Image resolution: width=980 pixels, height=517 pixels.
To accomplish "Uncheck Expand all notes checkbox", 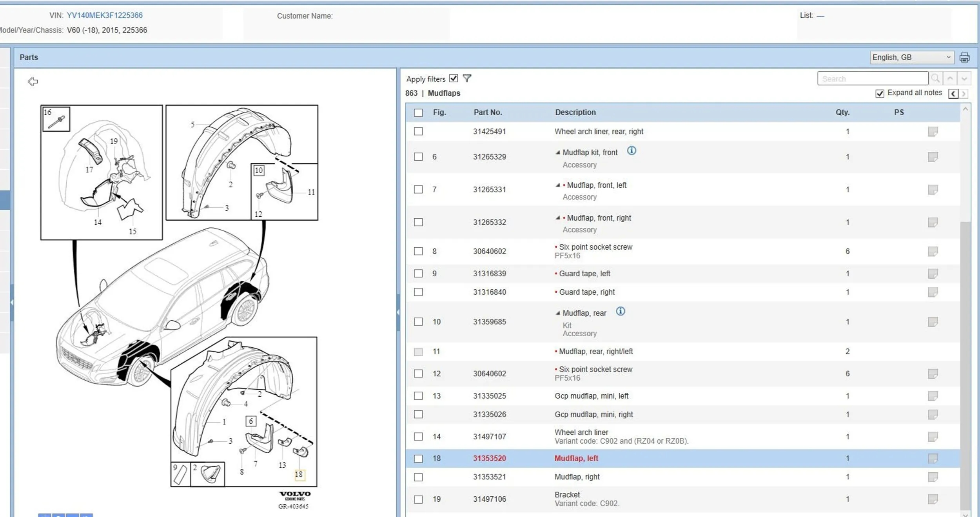I will pyautogui.click(x=880, y=93).
